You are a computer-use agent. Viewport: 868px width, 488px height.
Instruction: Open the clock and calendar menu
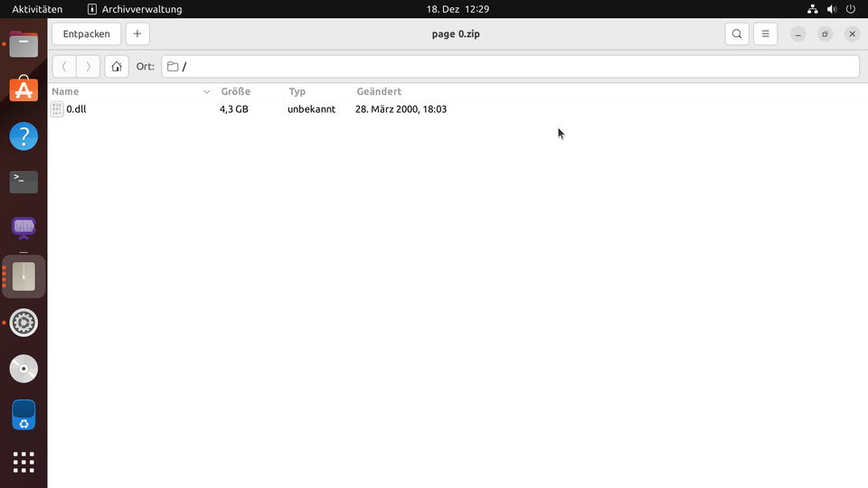point(458,9)
